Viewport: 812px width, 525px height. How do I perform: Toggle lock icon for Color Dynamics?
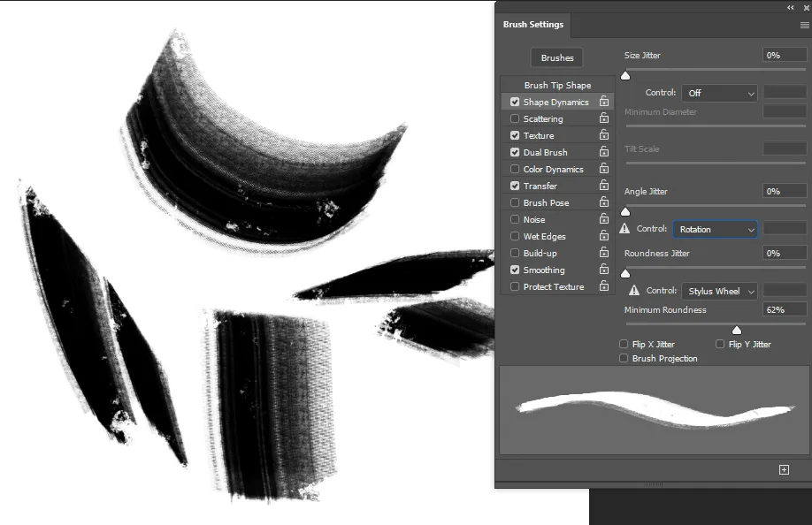pyautogui.click(x=604, y=168)
